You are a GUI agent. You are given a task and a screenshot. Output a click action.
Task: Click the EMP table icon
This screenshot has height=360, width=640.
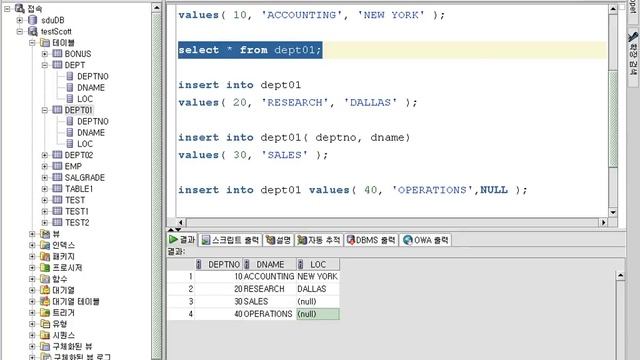tap(58, 166)
